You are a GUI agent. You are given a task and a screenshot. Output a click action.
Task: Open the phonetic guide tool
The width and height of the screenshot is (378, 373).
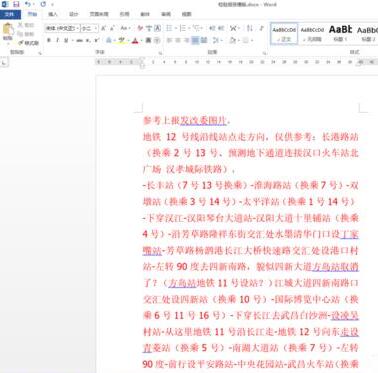click(149, 29)
